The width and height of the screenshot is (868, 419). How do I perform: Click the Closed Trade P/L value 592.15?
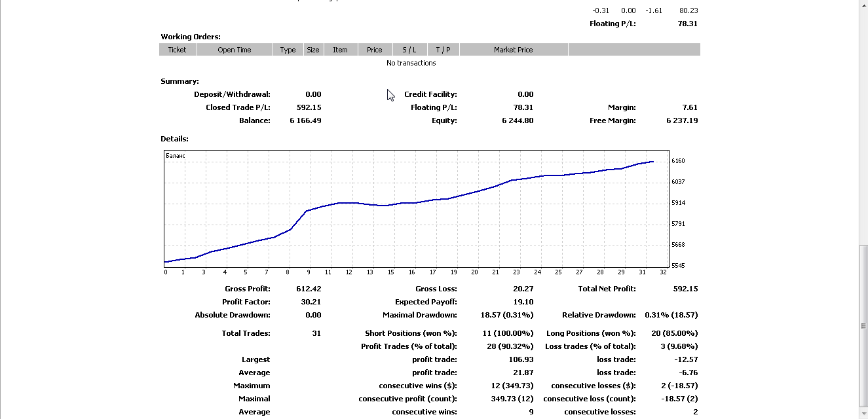coord(309,107)
